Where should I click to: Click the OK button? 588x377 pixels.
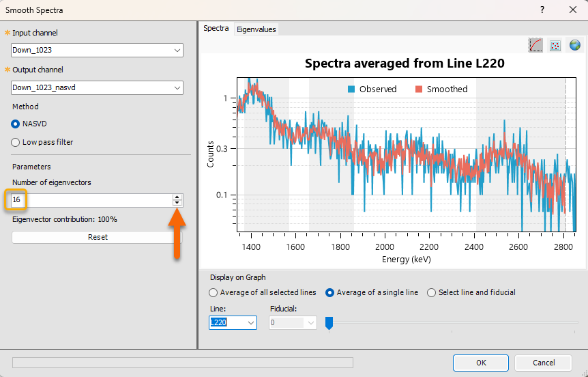coord(481,363)
